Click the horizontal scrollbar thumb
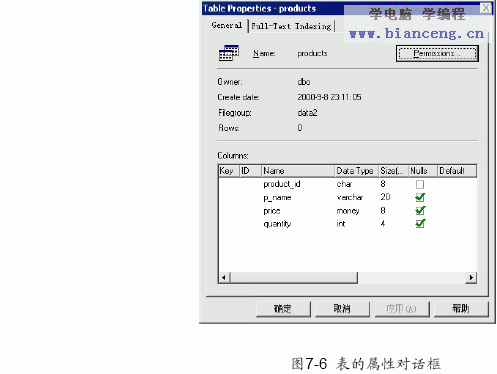Viewport: 497px width, 374px height. tap(293, 277)
